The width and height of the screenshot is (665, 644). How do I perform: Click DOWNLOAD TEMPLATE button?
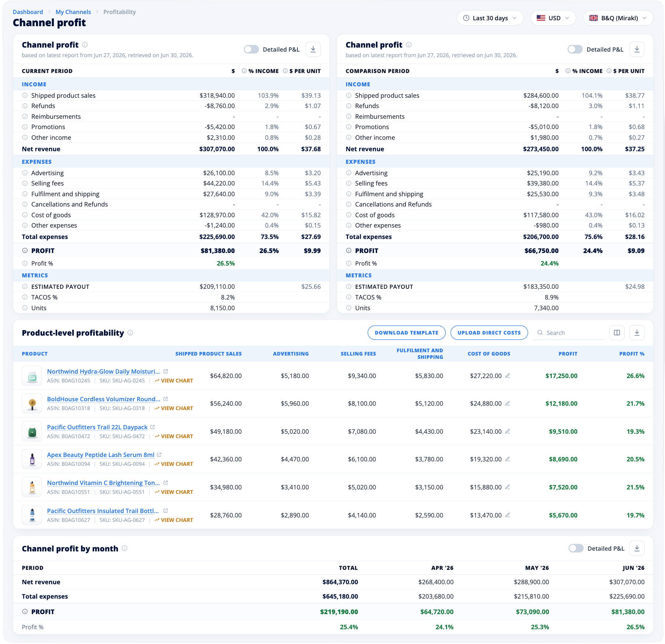407,333
